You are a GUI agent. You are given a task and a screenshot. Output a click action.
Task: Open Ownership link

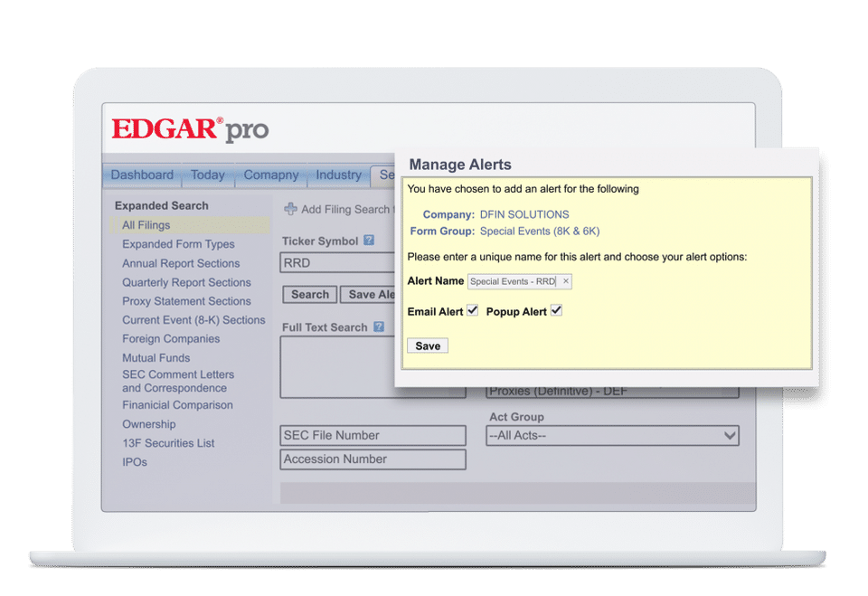[x=149, y=424]
